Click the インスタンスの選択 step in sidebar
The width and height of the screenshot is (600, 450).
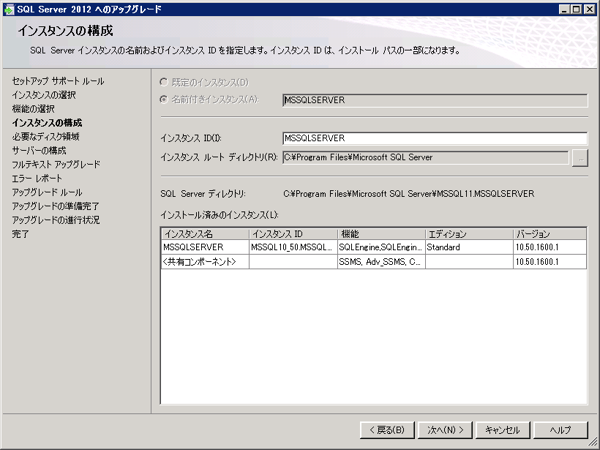tap(44, 95)
